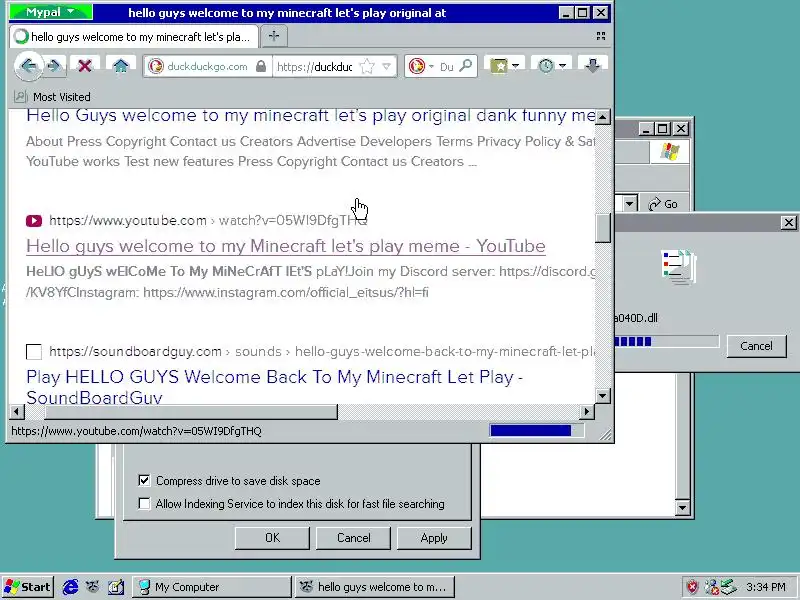
Task: Close the file copy dialog with X
Action: [789, 222]
